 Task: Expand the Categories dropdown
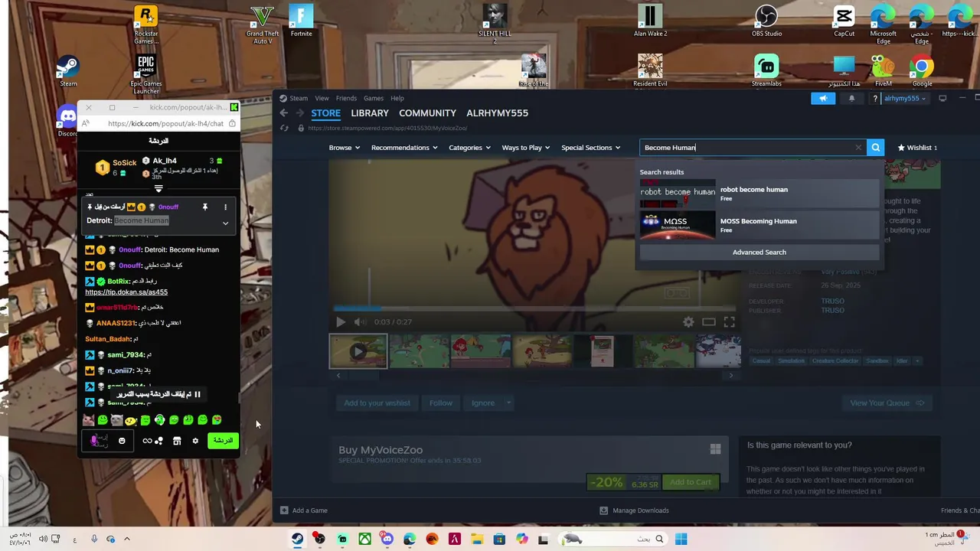[469, 148]
